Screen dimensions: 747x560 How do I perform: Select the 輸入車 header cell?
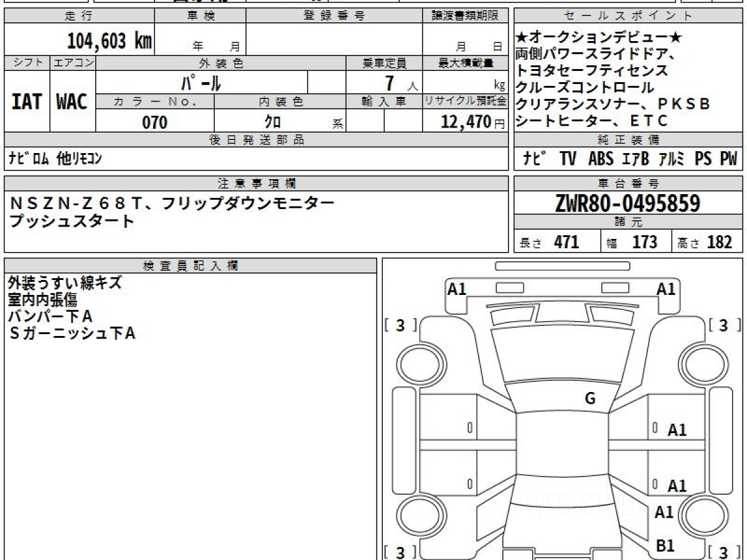(x=384, y=101)
